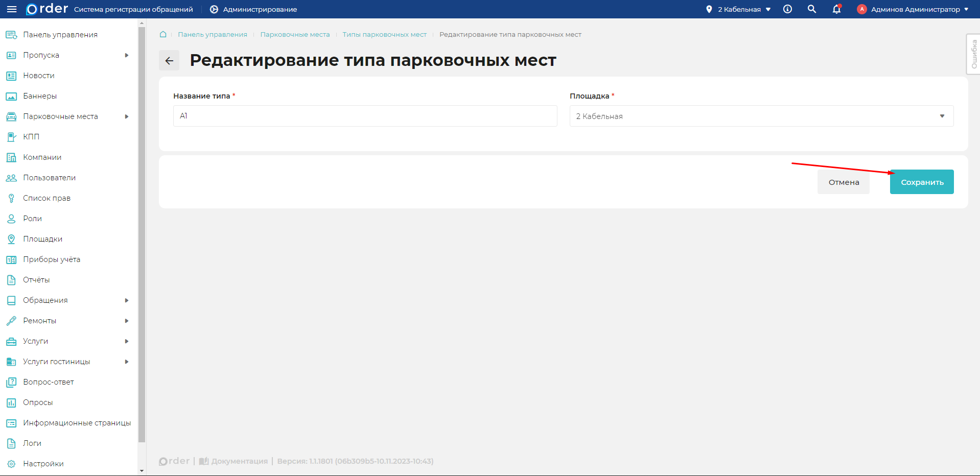
Task: Expand the Услуги гостиницы submenu
Action: click(x=127, y=361)
